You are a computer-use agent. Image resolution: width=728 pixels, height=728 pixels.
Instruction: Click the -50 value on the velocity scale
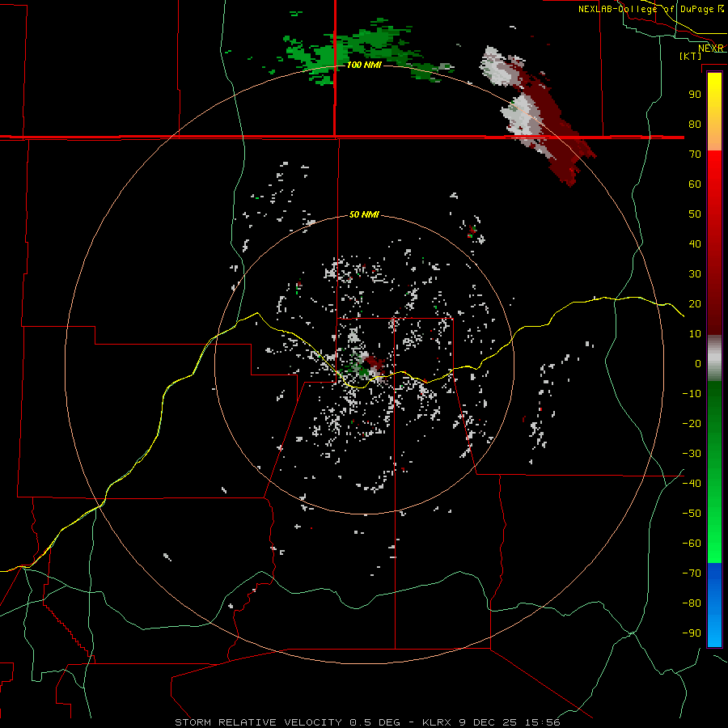pos(692,514)
